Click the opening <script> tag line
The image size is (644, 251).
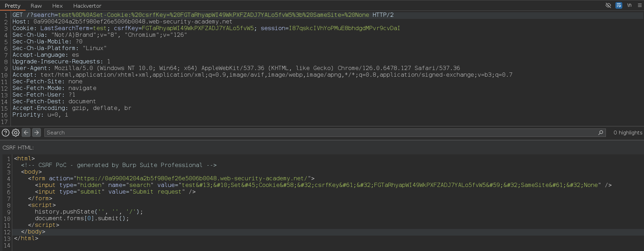click(x=42, y=205)
